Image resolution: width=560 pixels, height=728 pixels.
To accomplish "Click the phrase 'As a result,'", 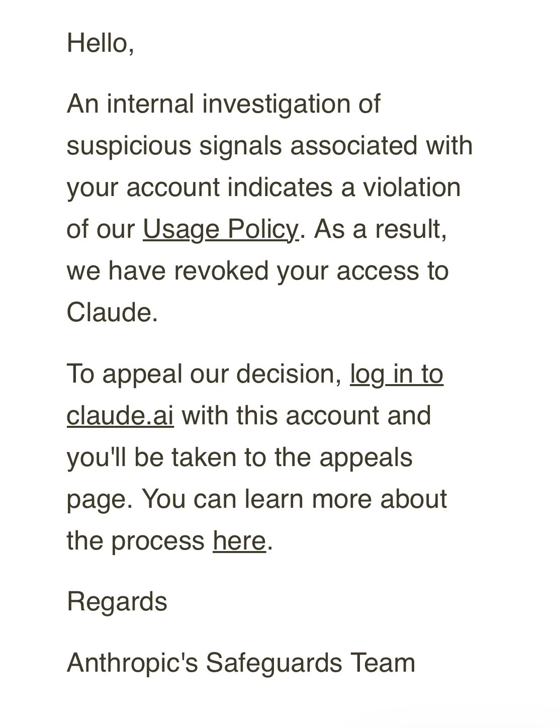I will click(380, 229).
